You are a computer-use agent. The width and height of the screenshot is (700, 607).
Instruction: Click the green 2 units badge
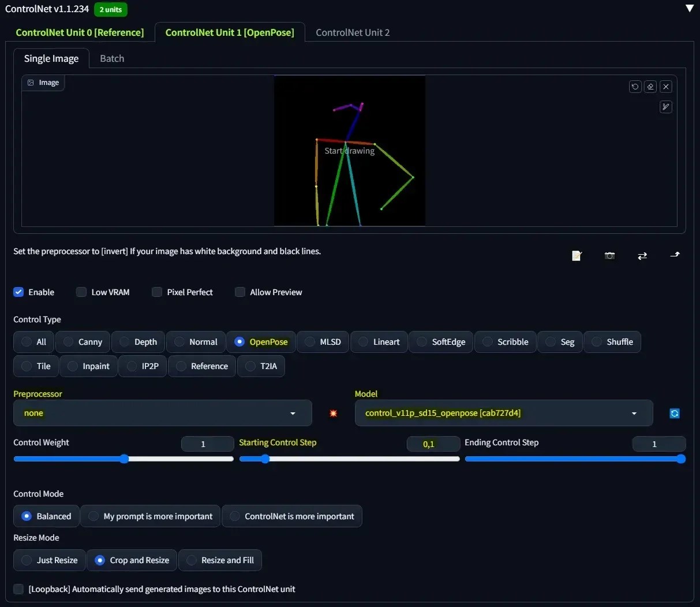tap(111, 9)
